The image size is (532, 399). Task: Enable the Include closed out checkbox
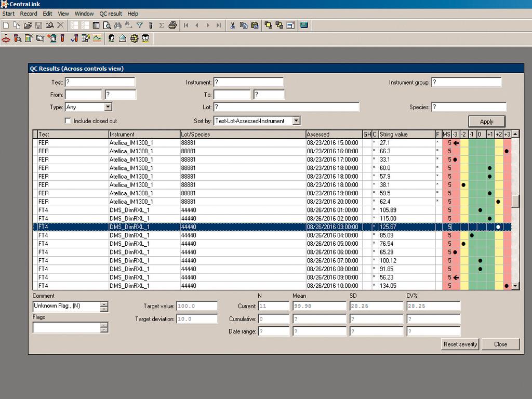click(x=68, y=121)
